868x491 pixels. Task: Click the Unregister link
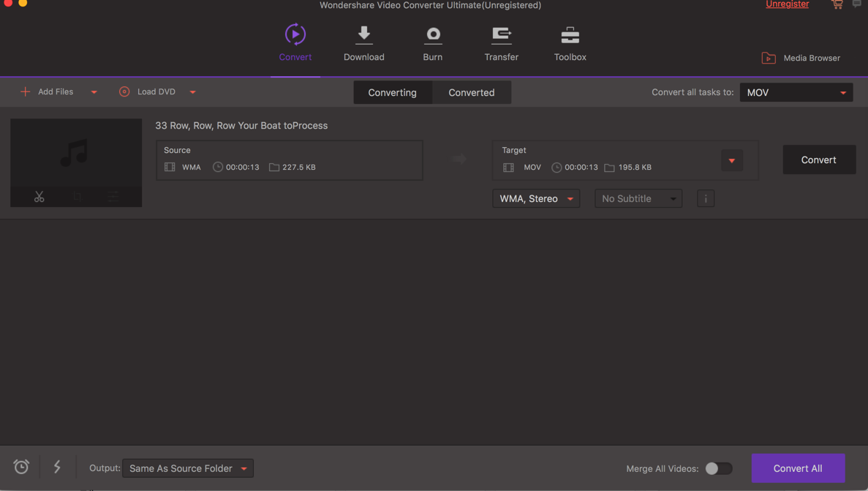tap(787, 4)
